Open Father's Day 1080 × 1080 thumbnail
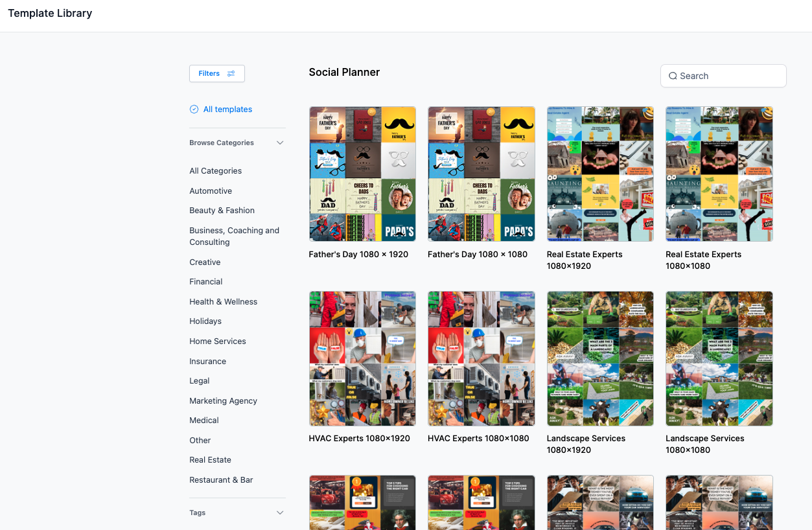The width and height of the screenshot is (812, 530). pyautogui.click(x=481, y=174)
